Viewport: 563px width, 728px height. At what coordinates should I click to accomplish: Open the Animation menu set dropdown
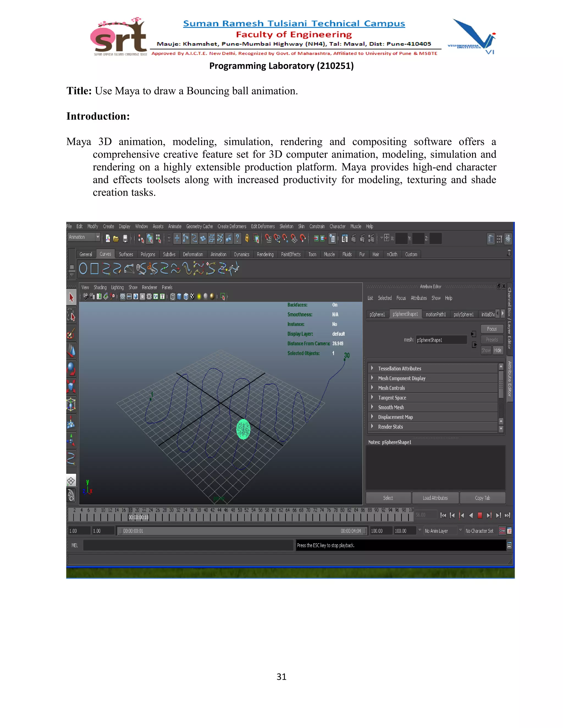point(84,237)
